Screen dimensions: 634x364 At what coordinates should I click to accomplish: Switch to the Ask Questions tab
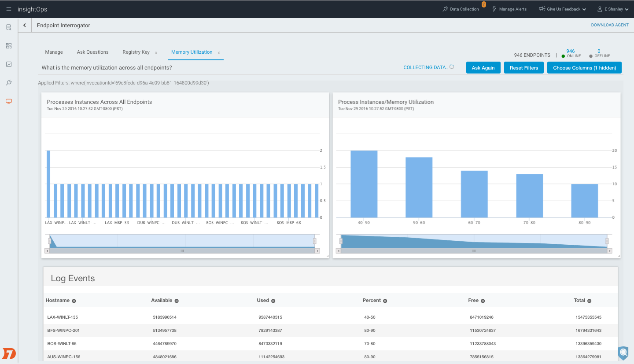(92, 52)
